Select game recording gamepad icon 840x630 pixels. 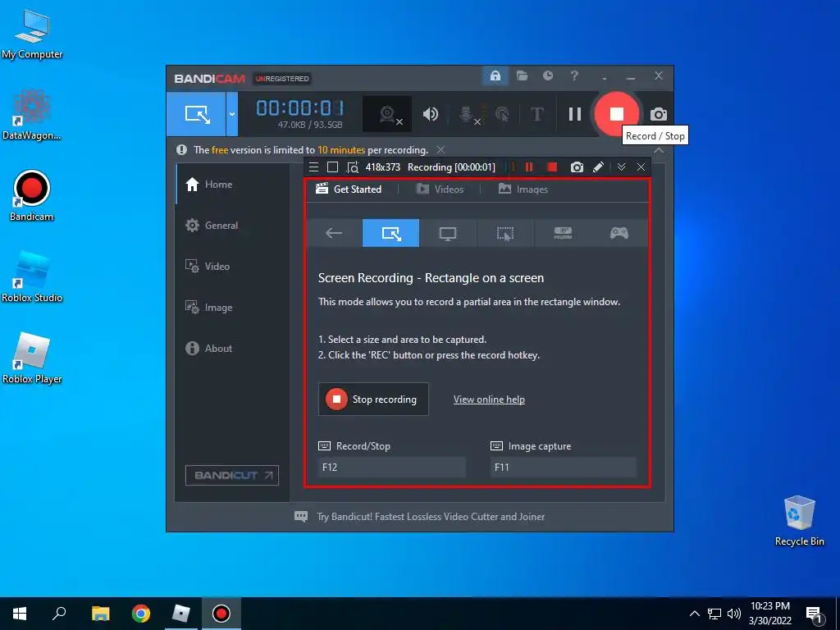(x=619, y=233)
